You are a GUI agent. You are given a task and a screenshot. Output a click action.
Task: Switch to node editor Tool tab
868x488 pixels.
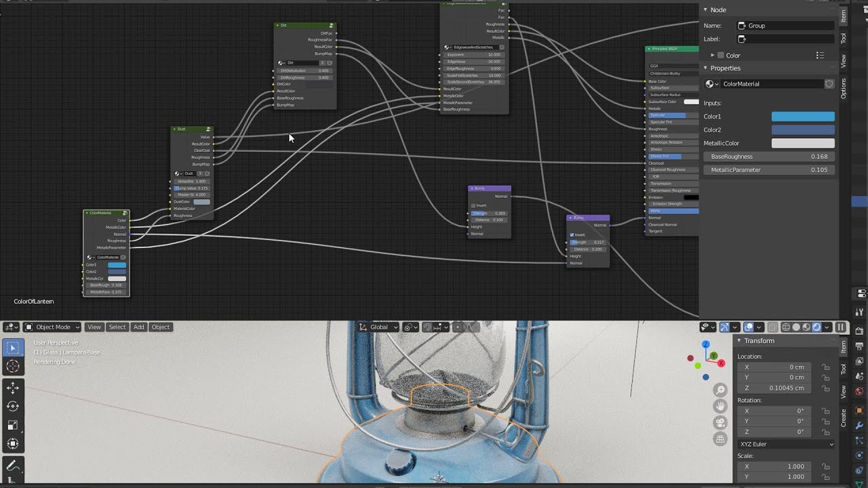tap(844, 39)
